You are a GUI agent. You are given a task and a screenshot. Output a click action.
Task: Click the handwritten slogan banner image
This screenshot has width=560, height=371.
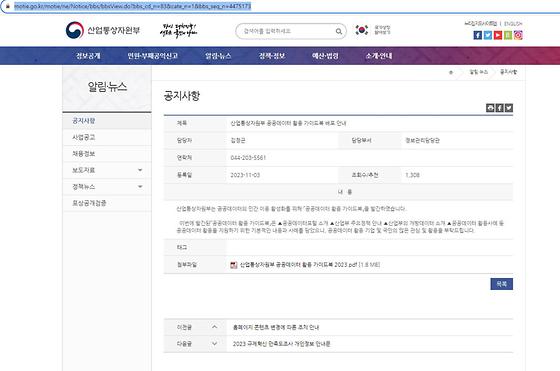point(178,31)
